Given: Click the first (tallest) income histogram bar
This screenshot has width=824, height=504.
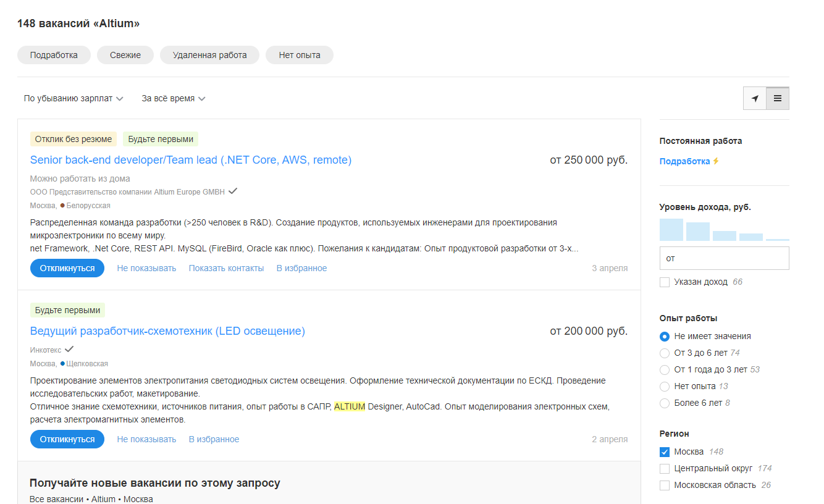Looking at the screenshot, I should click(x=671, y=230).
